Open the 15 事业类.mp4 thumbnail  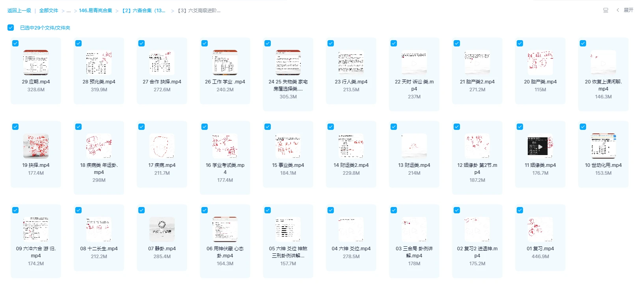pyautogui.click(x=288, y=146)
